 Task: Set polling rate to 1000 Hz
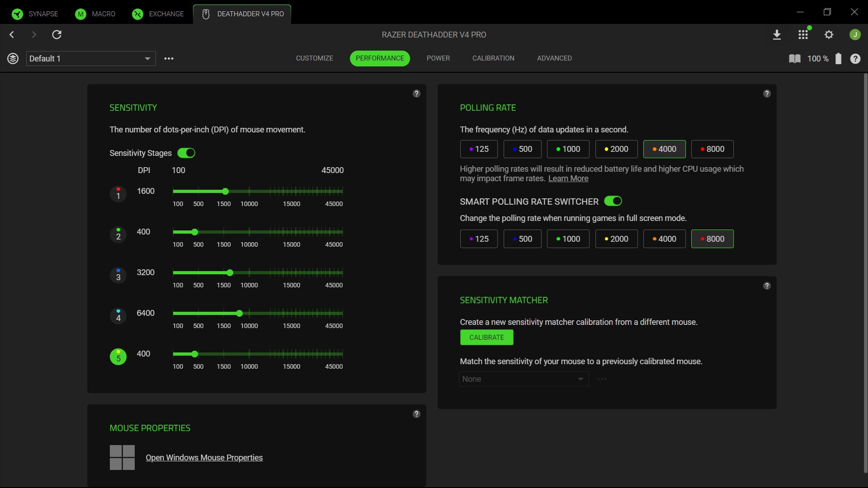point(568,149)
